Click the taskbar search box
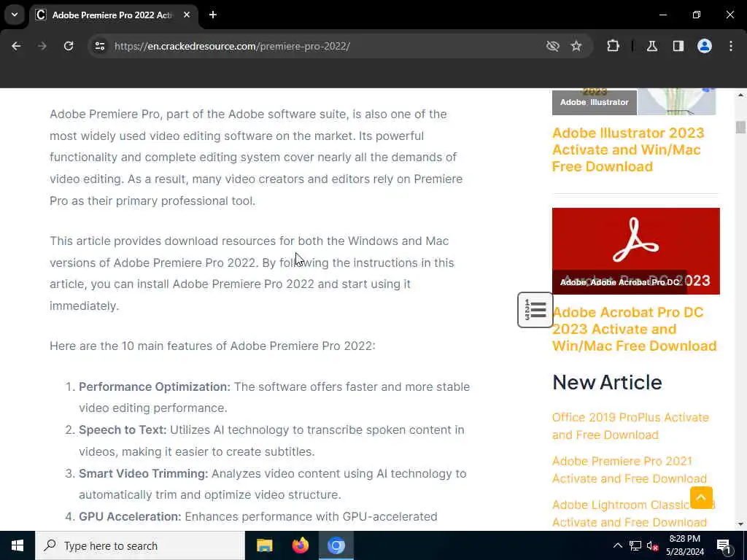This screenshot has width=747, height=560. 139,545
